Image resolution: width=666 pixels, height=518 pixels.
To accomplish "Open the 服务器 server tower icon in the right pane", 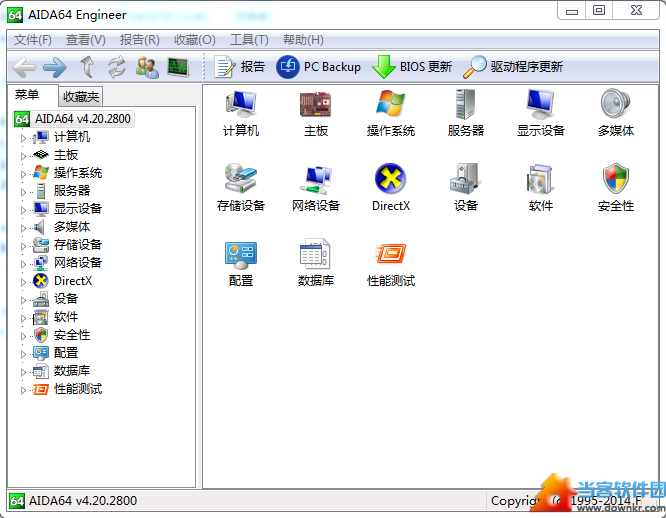I will pos(465,104).
